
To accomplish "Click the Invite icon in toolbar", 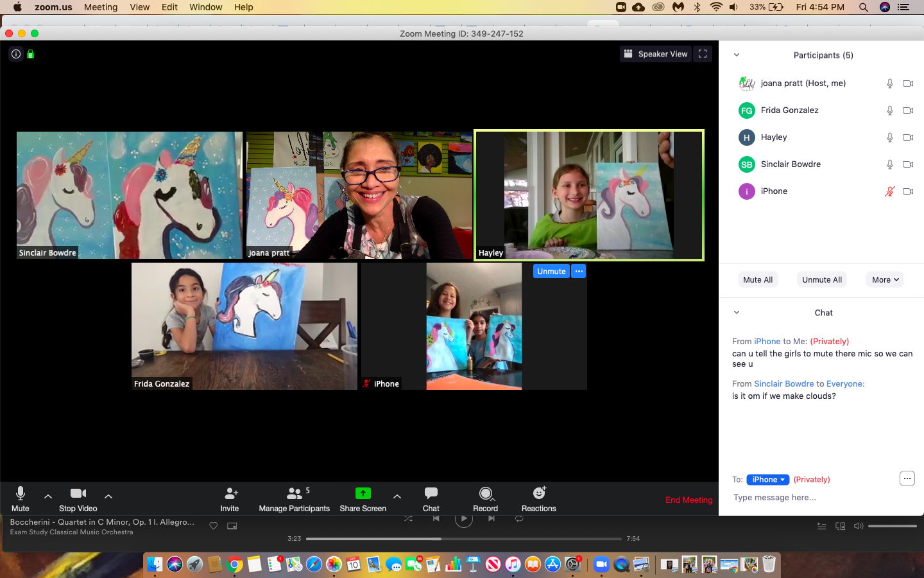I will tap(230, 493).
